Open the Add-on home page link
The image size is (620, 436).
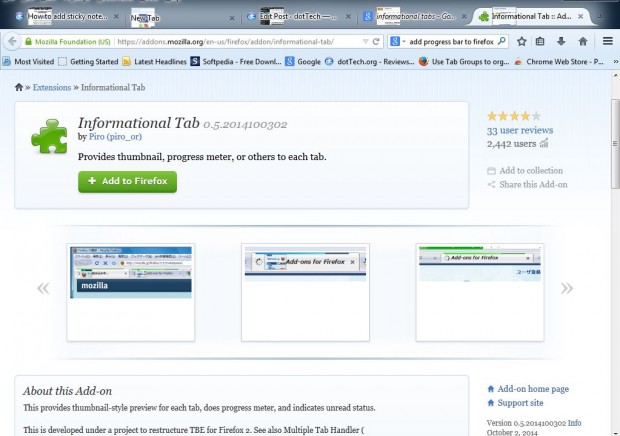533,389
